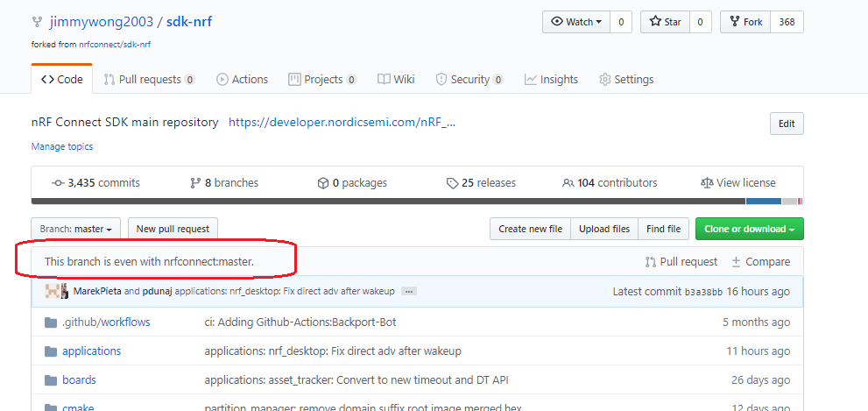Click MarekPieta's avatar thumbnail
Viewport: 868px width, 411px height.
(x=52, y=291)
